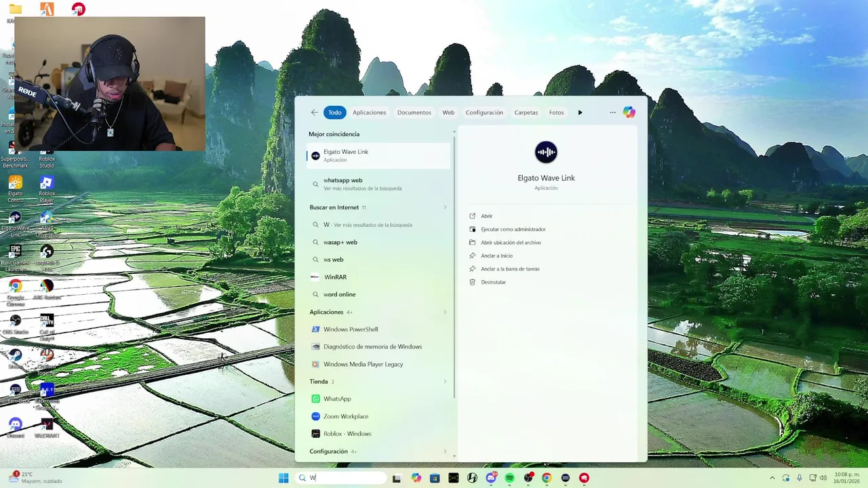The height and width of the screenshot is (488, 868).
Task: Show hidden system tray icons chevron
Action: tap(772, 478)
